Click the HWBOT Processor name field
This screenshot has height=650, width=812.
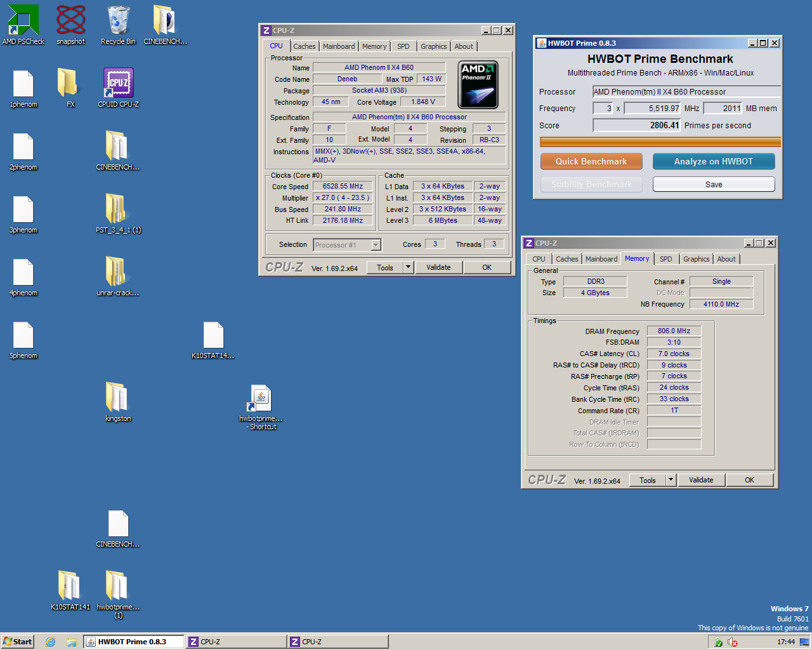tap(686, 91)
